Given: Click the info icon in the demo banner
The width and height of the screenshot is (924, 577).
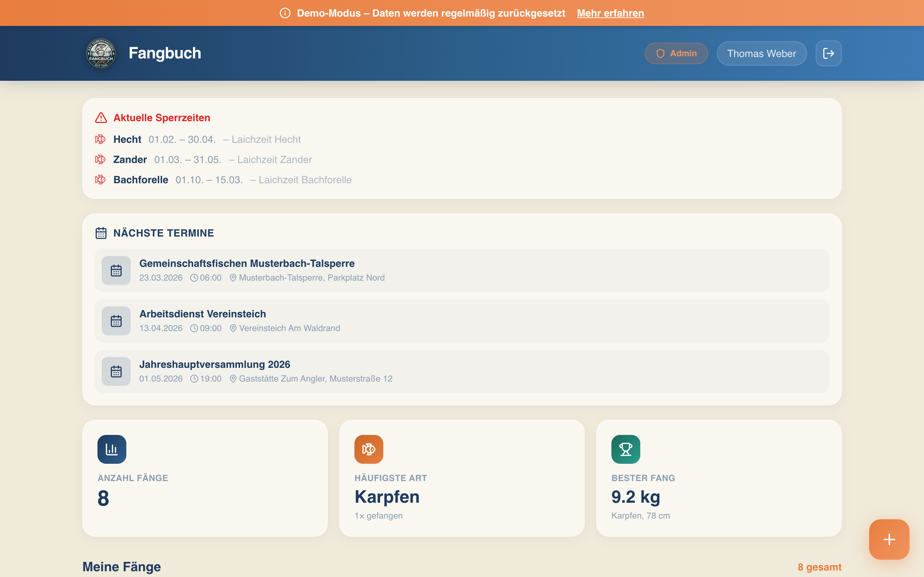Looking at the screenshot, I should point(286,13).
